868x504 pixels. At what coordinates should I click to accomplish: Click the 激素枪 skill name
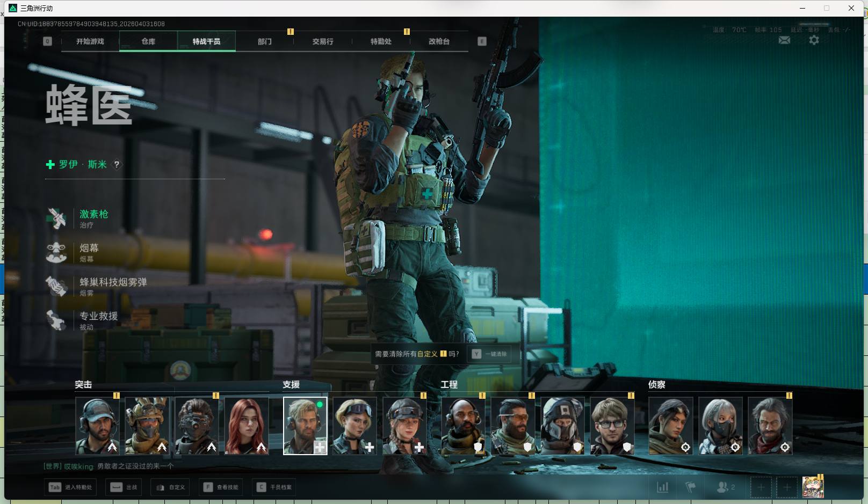(94, 214)
